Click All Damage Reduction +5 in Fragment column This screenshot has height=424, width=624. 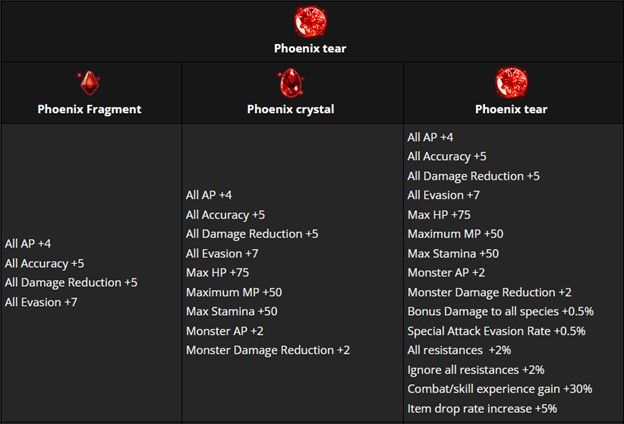(71, 283)
